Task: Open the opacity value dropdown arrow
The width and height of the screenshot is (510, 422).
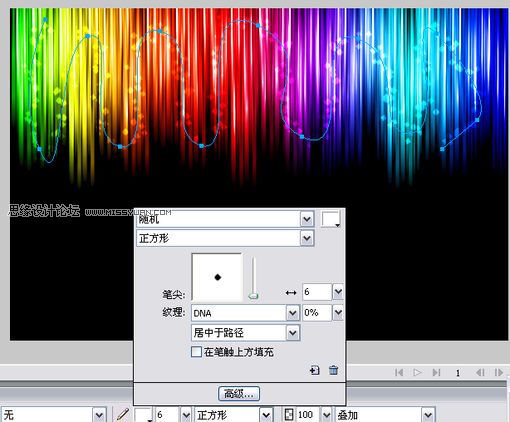Action: tap(326, 415)
